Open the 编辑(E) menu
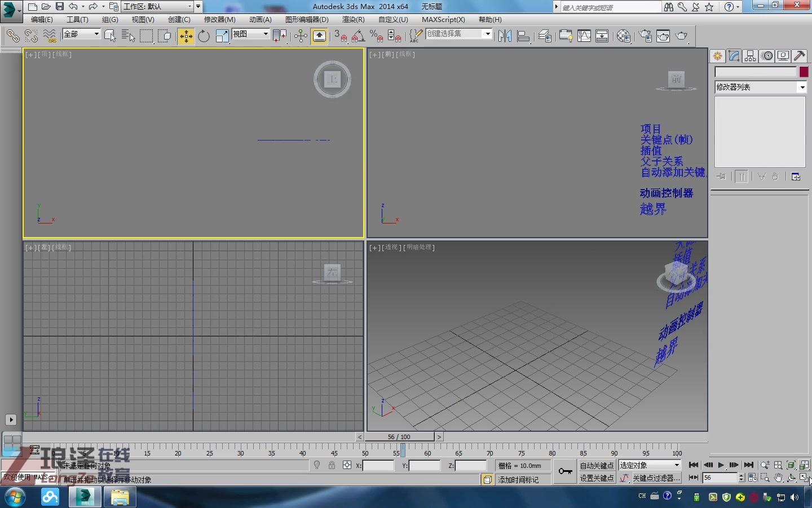The height and width of the screenshot is (508, 812). click(x=42, y=20)
